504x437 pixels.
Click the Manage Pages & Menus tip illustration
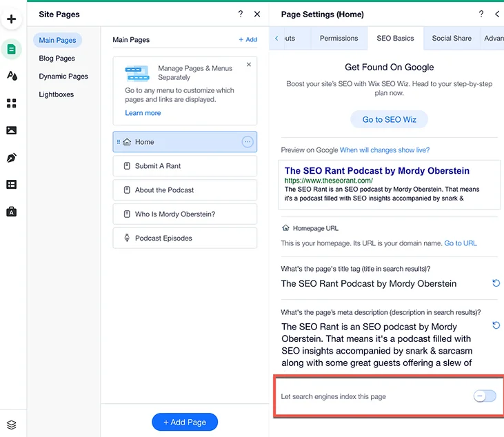(x=137, y=73)
